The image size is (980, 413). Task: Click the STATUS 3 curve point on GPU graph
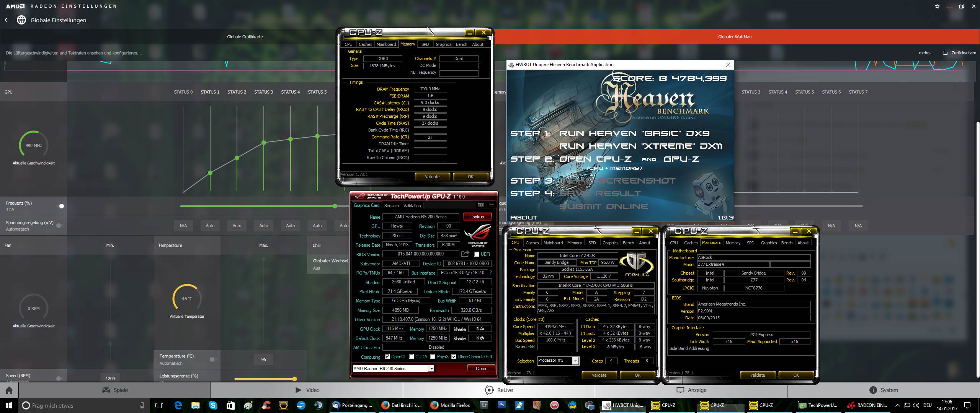click(x=264, y=143)
